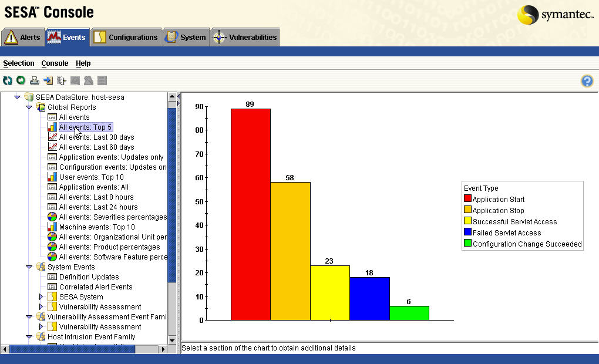The height and width of the screenshot is (364, 599).
Task: Switch to the Events tab
Action: [67, 38]
